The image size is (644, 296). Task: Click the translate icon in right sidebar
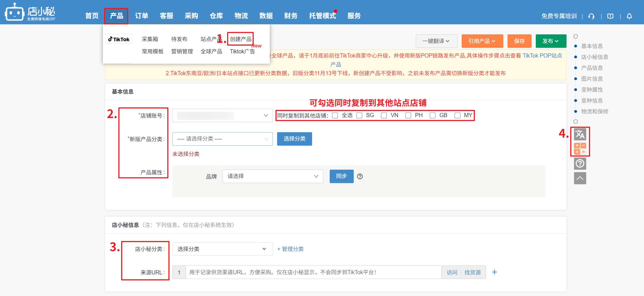(580, 134)
